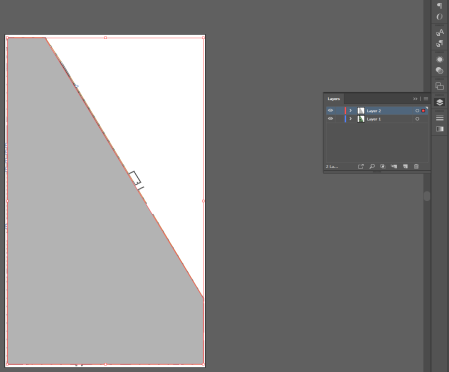Open the OpenType panel icon
This screenshot has width=449, height=372.
[x=440, y=17]
